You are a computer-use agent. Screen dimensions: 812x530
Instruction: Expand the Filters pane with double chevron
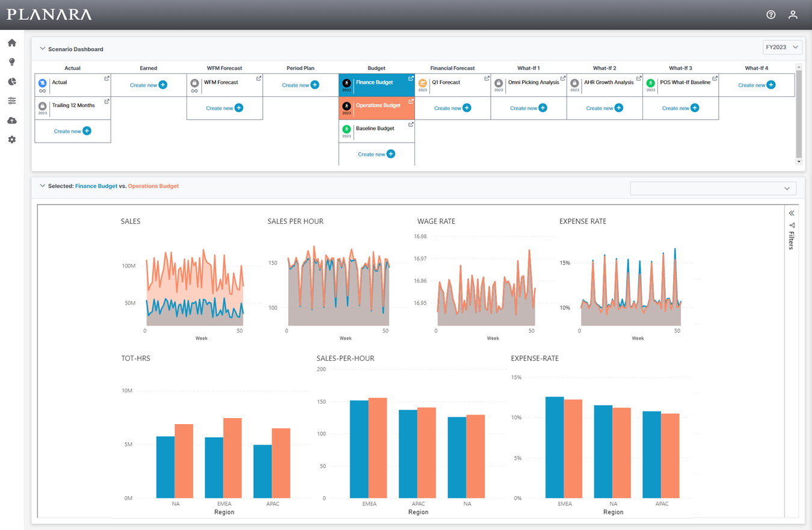pos(792,213)
